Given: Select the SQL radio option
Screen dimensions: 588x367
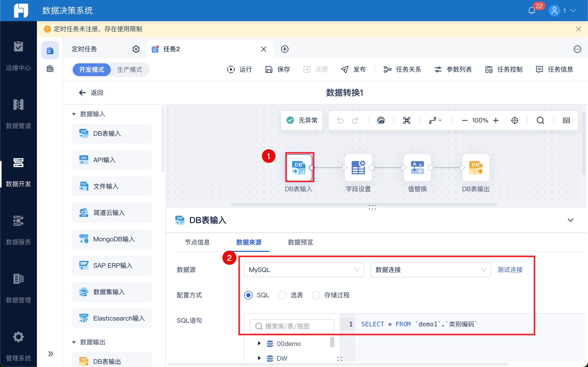Looking at the screenshot, I should click(x=248, y=295).
